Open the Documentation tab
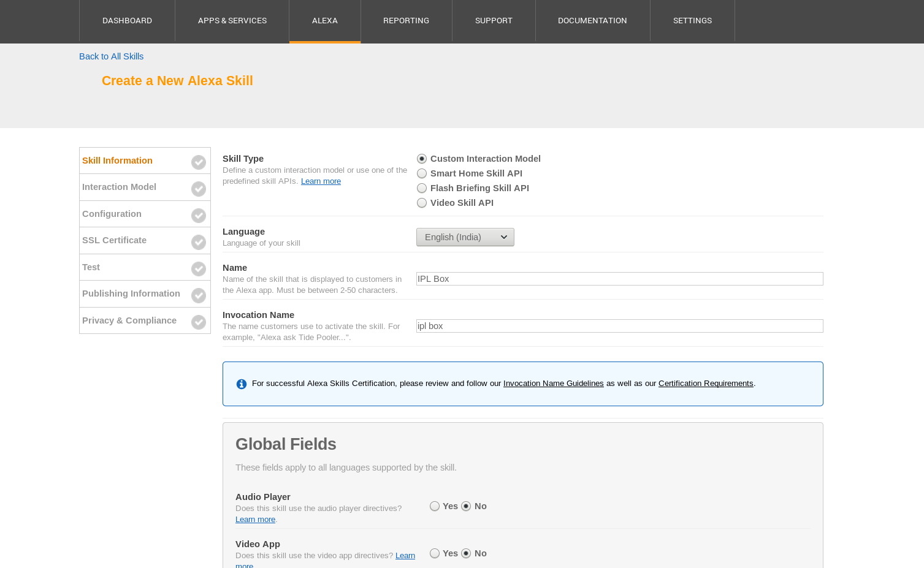Screen dimensions: 924x568 pos(592,21)
